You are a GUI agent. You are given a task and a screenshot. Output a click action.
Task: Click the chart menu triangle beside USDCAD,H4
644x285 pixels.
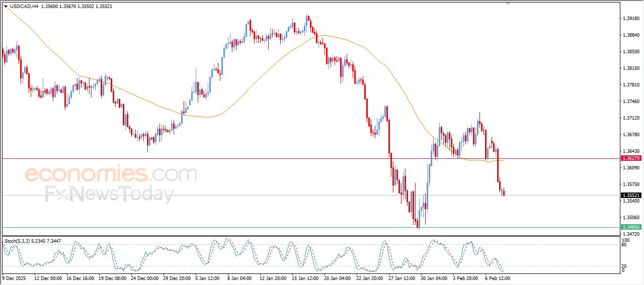(x=6, y=7)
